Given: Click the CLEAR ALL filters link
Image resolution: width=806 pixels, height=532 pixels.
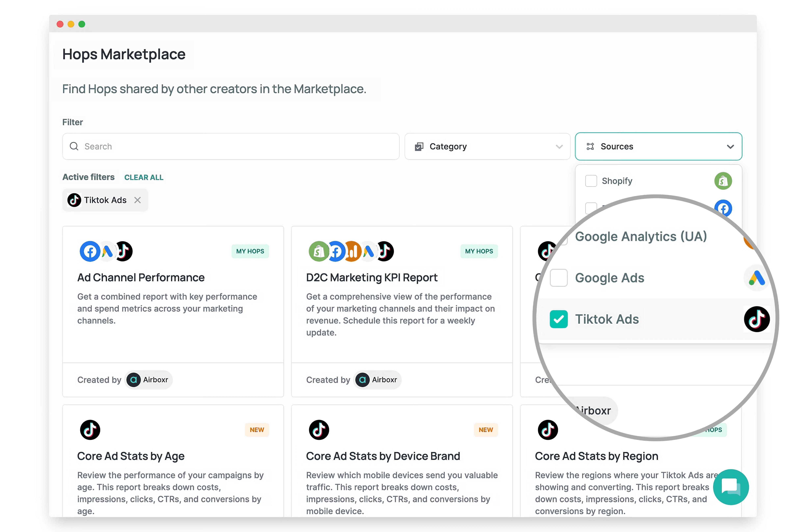Looking at the screenshot, I should pos(144,178).
